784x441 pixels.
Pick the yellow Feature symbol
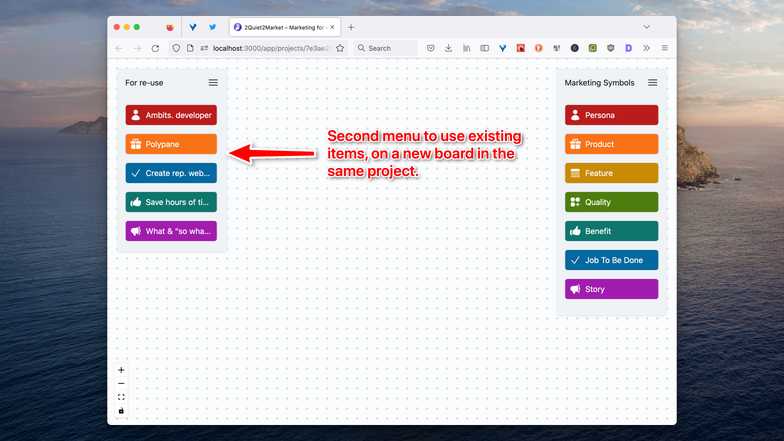[x=611, y=173]
